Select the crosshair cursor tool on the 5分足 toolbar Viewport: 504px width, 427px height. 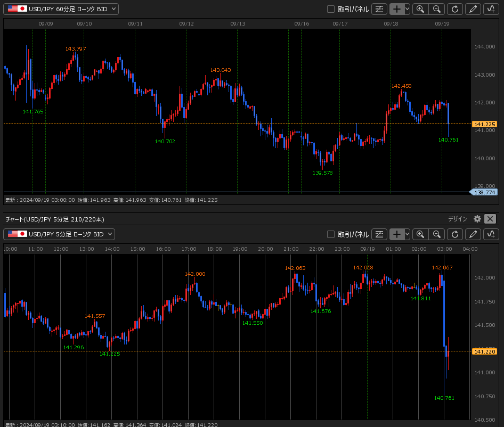(397, 234)
